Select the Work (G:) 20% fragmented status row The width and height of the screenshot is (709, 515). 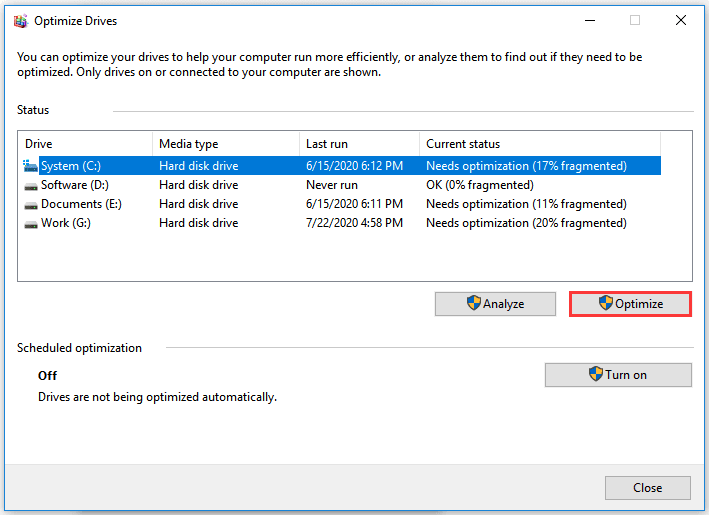[526, 223]
